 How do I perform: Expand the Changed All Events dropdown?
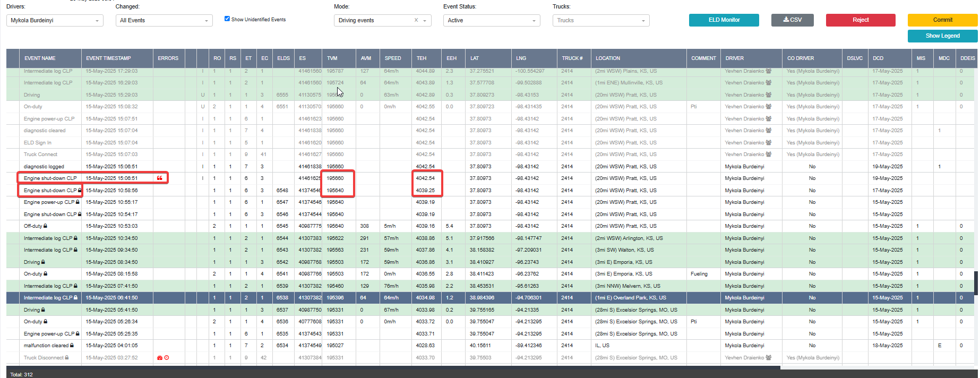click(164, 20)
